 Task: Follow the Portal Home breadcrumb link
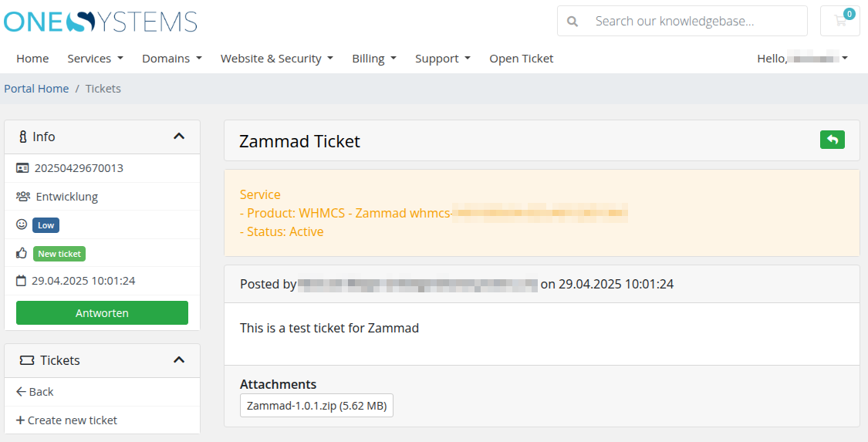pyautogui.click(x=36, y=89)
